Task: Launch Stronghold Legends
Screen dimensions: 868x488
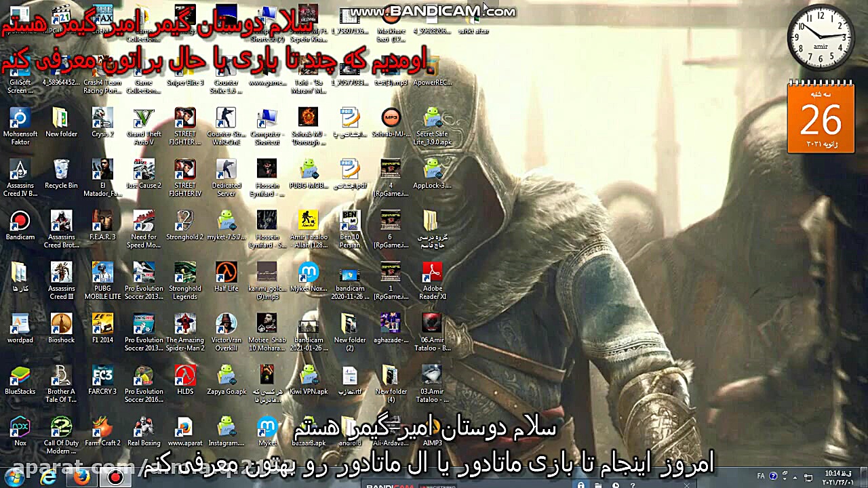Action: [x=185, y=281]
